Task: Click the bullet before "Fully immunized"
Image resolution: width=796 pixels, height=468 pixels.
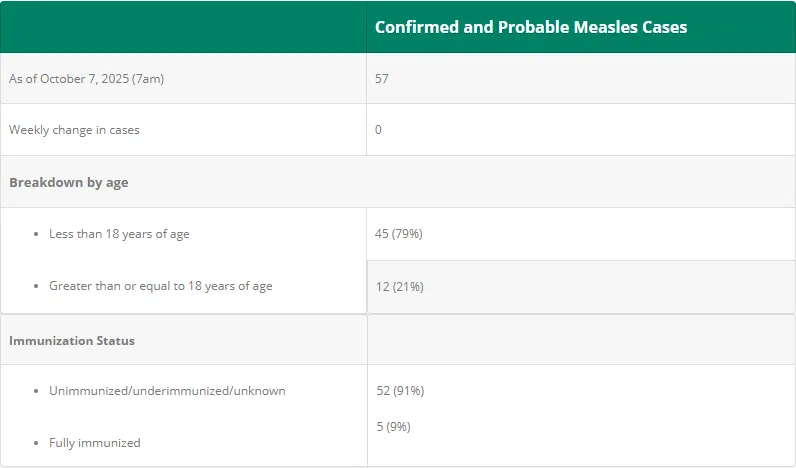Action: point(35,443)
